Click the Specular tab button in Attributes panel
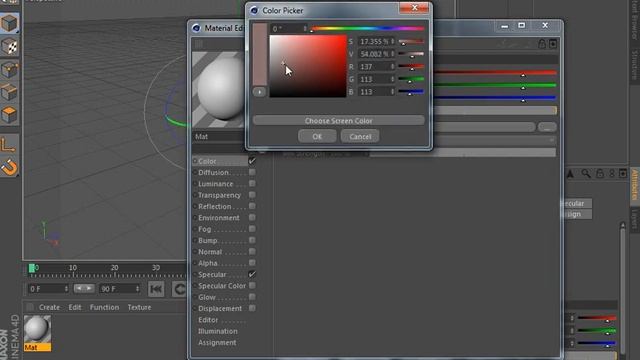 click(576, 203)
